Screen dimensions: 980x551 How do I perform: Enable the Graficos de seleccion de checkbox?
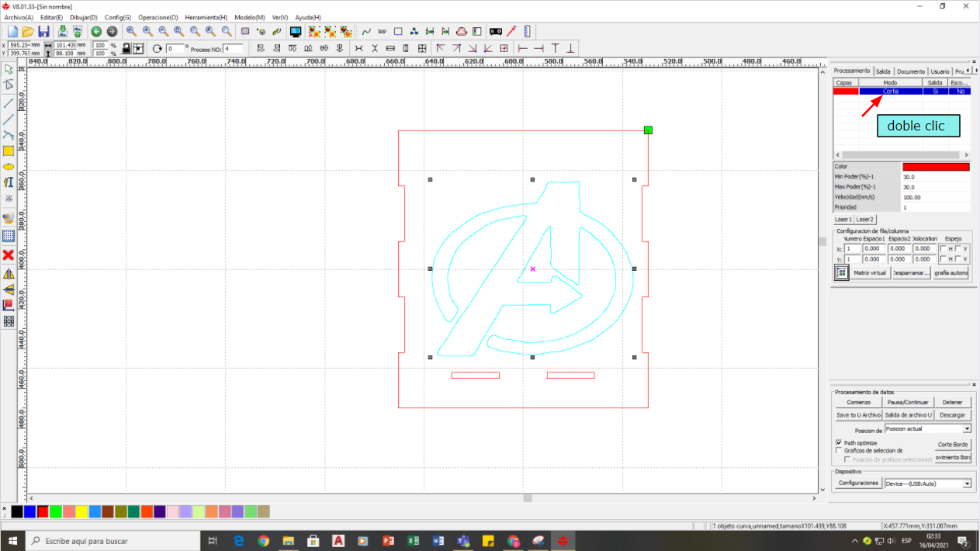[x=839, y=450]
